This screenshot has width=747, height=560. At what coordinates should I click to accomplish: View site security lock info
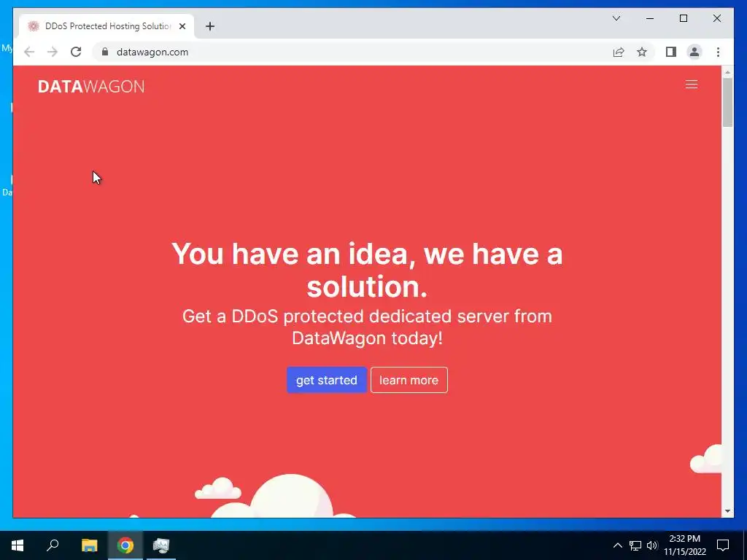pos(105,52)
